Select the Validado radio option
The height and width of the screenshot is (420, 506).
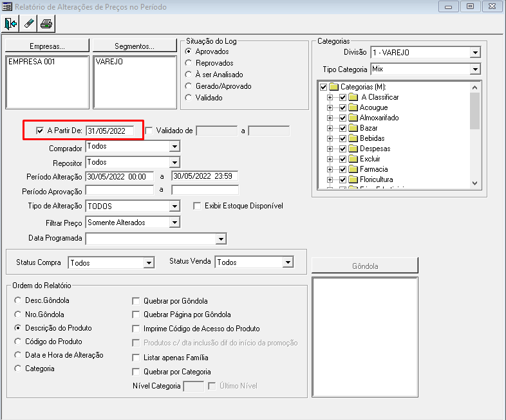tap(189, 97)
